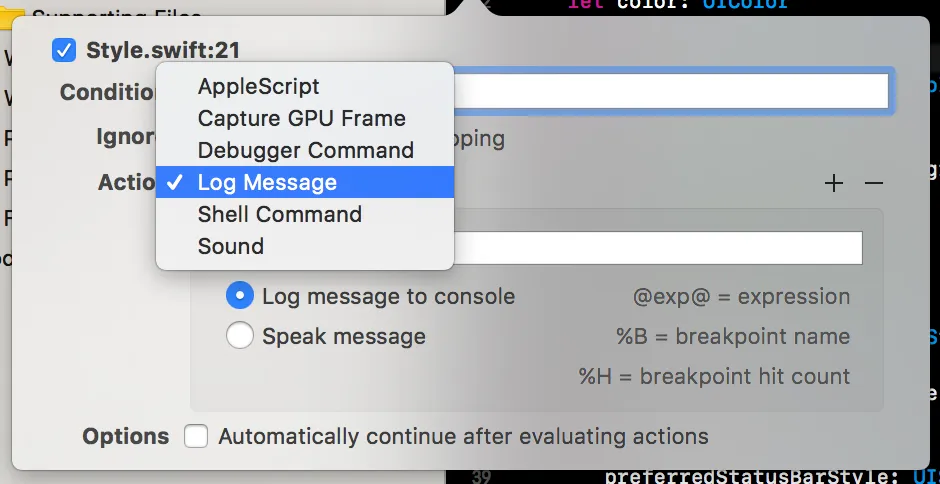Choose the Speak message radio button
The height and width of the screenshot is (484, 940).
[x=240, y=336]
